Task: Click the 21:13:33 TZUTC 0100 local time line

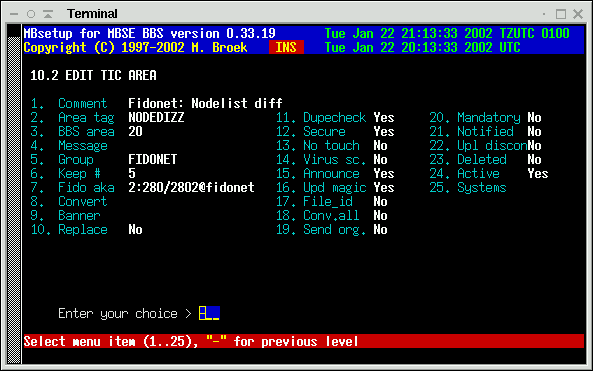Action: pyautogui.click(x=447, y=33)
